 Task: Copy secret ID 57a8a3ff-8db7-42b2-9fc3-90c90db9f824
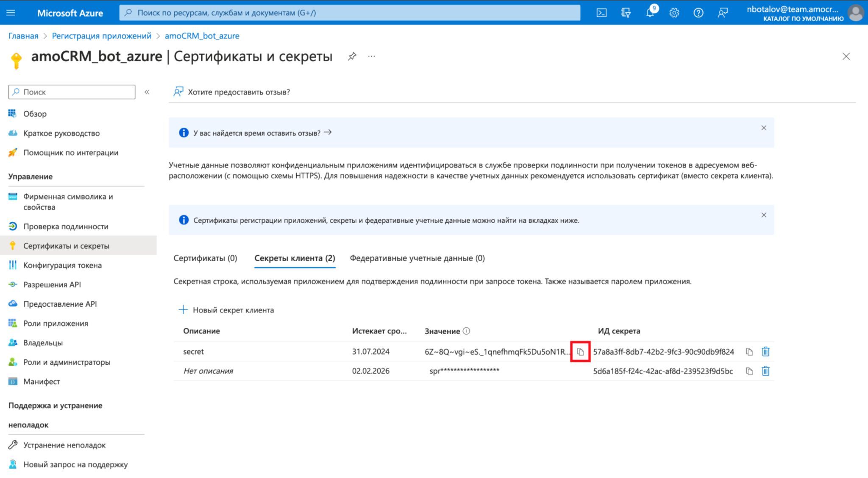click(749, 352)
